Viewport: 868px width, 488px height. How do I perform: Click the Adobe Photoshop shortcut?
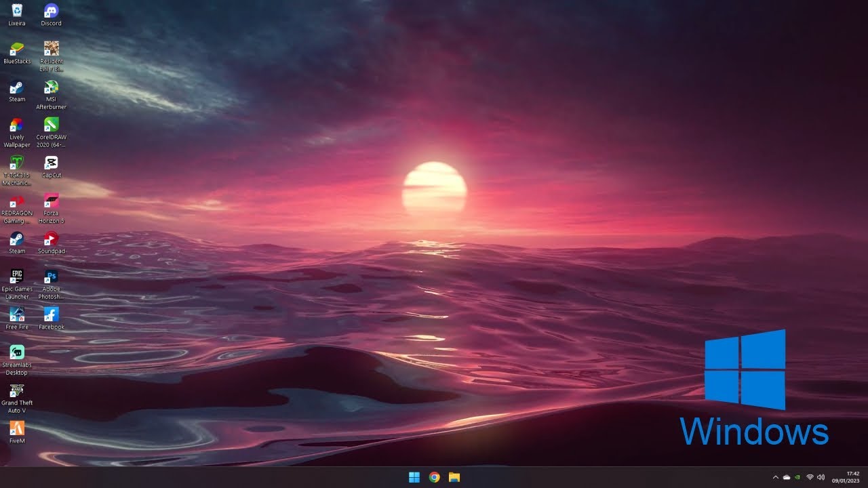click(51, 284)
